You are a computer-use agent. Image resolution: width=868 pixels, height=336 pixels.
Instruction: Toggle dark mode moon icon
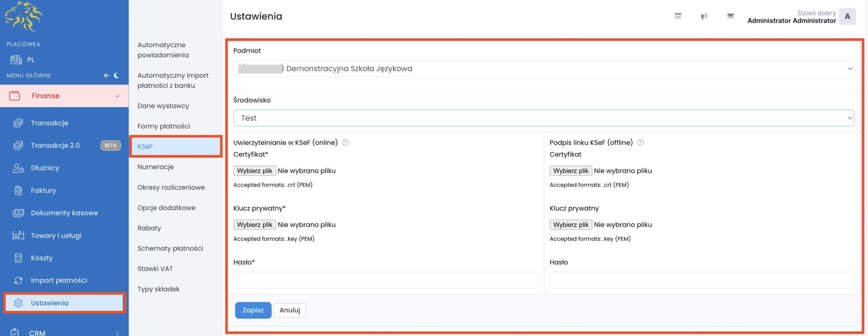[117, 75]
